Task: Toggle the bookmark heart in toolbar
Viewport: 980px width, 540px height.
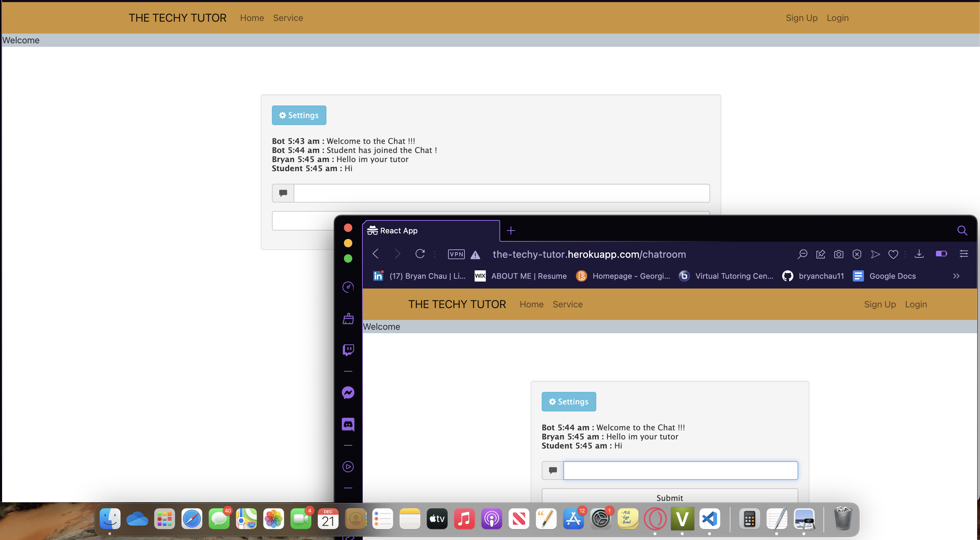Action: [x=893, y=254]
